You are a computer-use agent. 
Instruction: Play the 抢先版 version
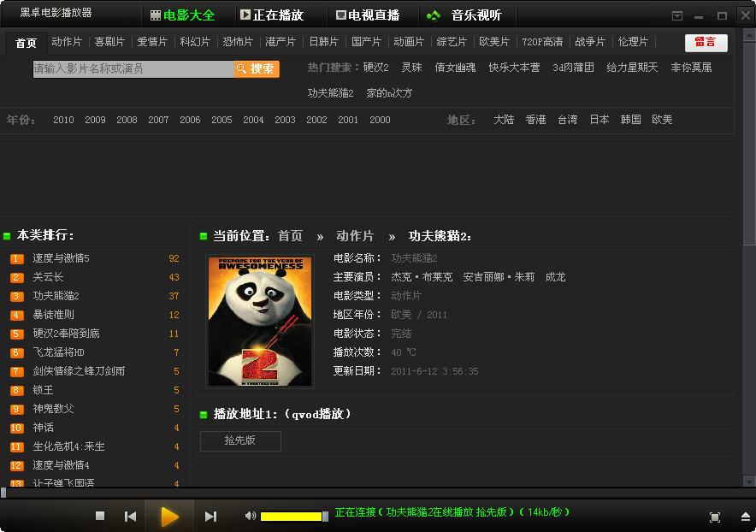click(240, 440)
